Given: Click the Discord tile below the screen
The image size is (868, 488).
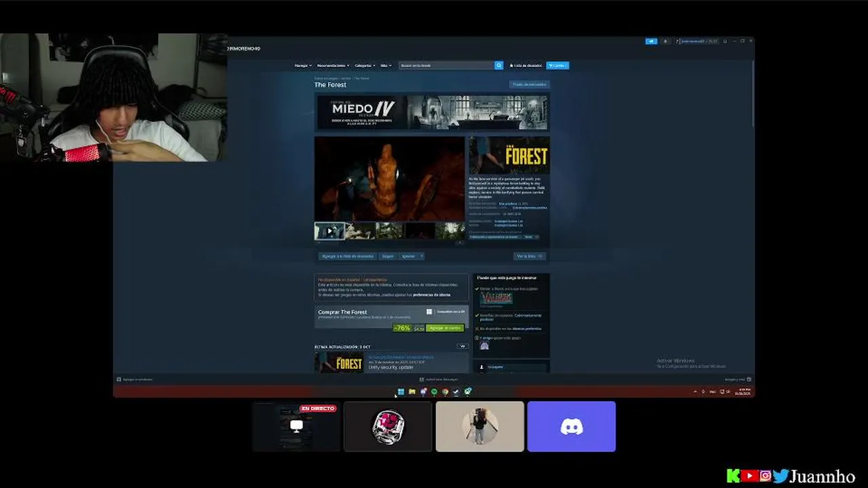Looking at the screenshot, I should pos(572,426).
